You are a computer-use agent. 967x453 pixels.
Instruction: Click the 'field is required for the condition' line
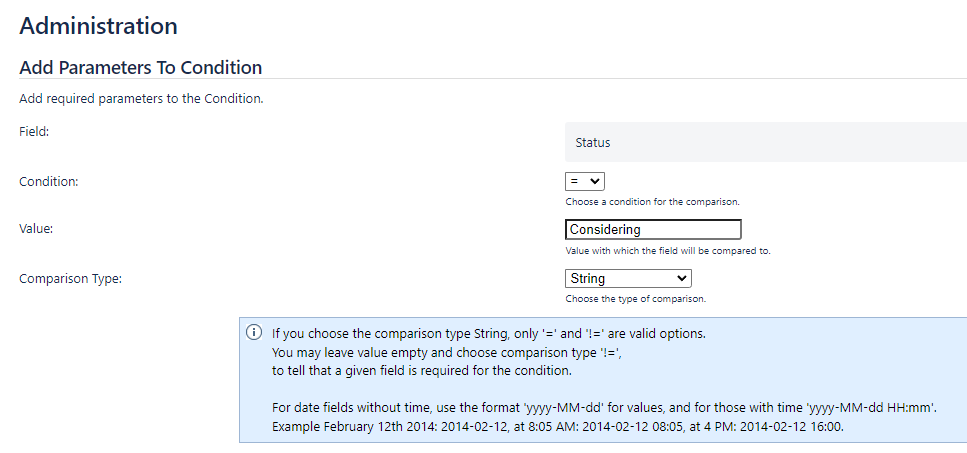point(422,371)
